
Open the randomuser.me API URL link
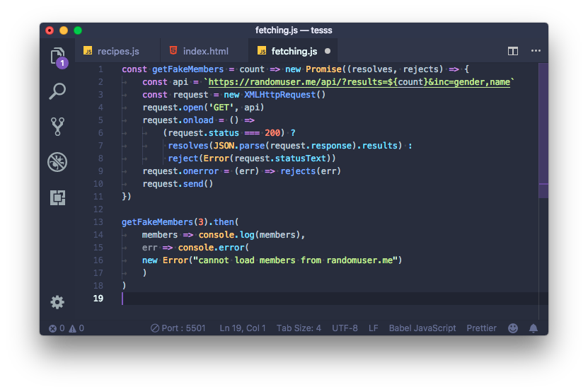[x=359, y=82]
